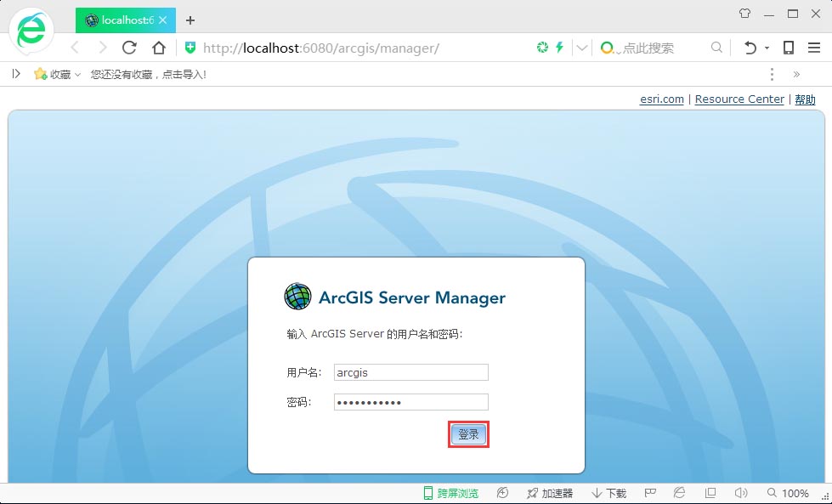The image size is (832, 504).
Task: Click the 加速器 accelerator rocket button
Action: (550, 494)
